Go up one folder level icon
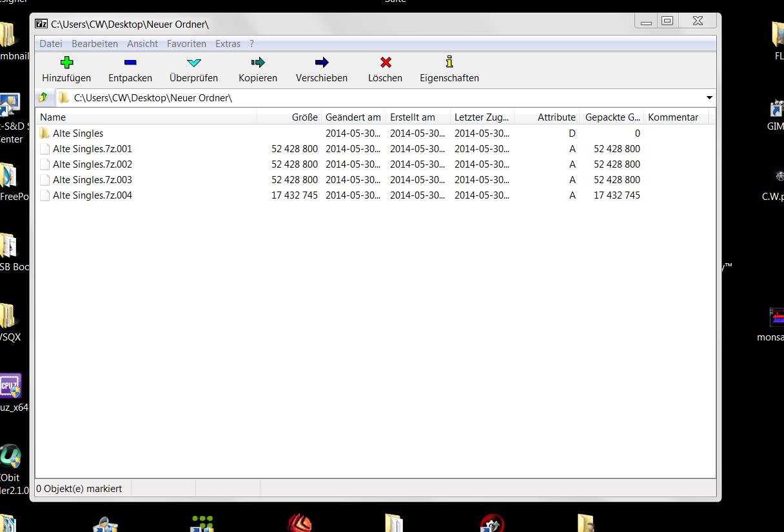 click(x=44, y=98)
